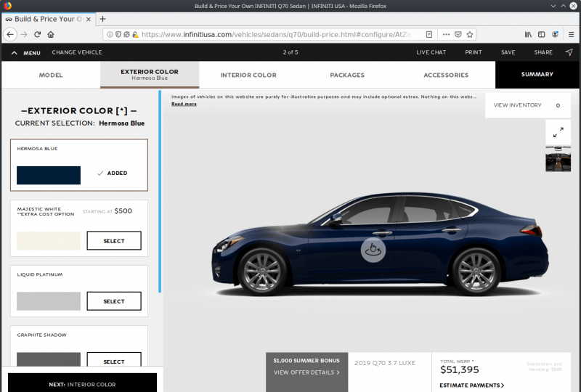Open the SUMMARY tab

(x=537, y=75)
